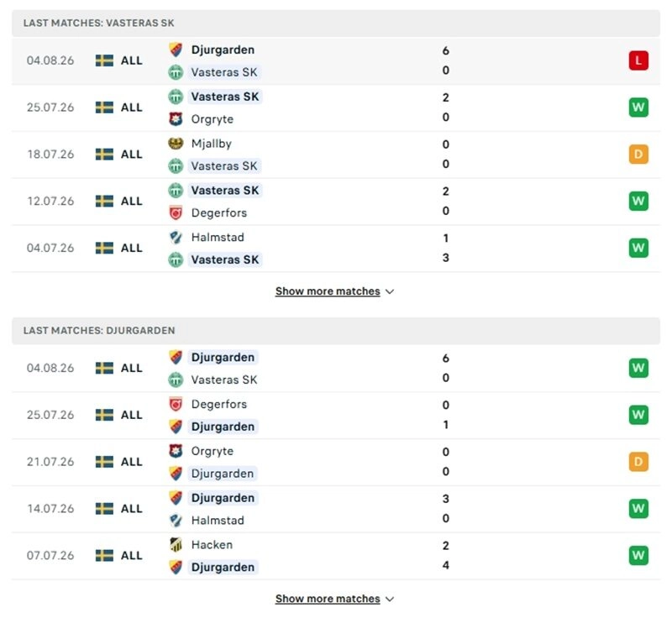Image resolution: width=672 pixels, height=618 pixels.
Task: Click the Hacken team crest icon
Action: (176, 545)
